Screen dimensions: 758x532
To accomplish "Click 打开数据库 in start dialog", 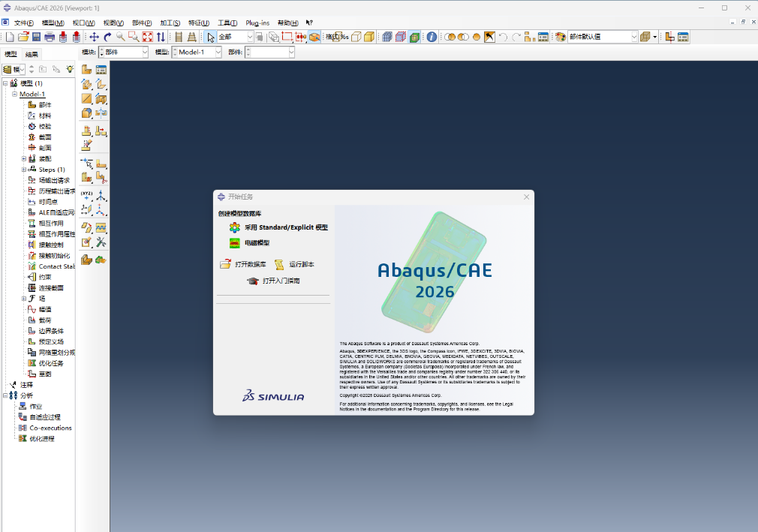I will tap(243, 264).
